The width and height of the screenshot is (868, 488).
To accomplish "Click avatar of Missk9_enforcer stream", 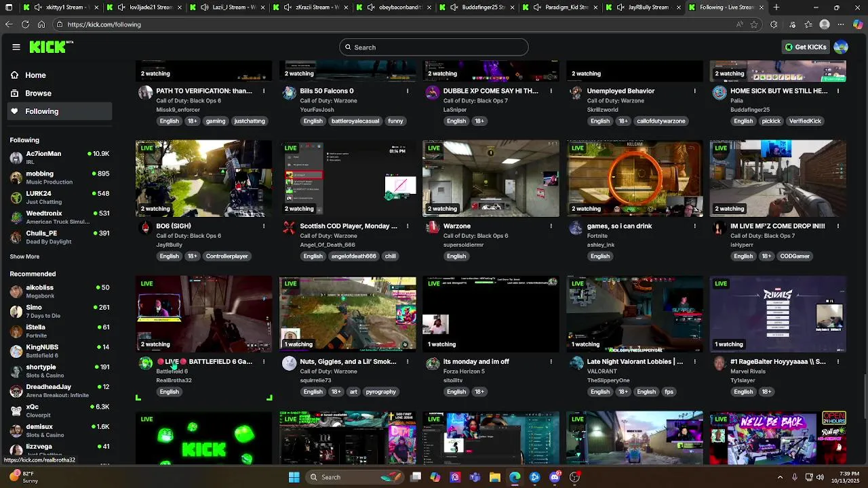I will pyautogui.click(x=145, y=93).
